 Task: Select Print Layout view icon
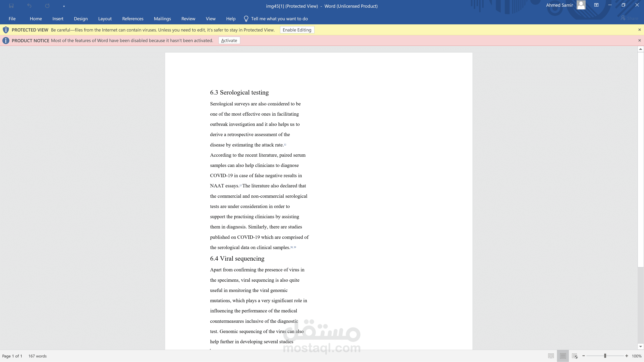(x=563, y=356)
